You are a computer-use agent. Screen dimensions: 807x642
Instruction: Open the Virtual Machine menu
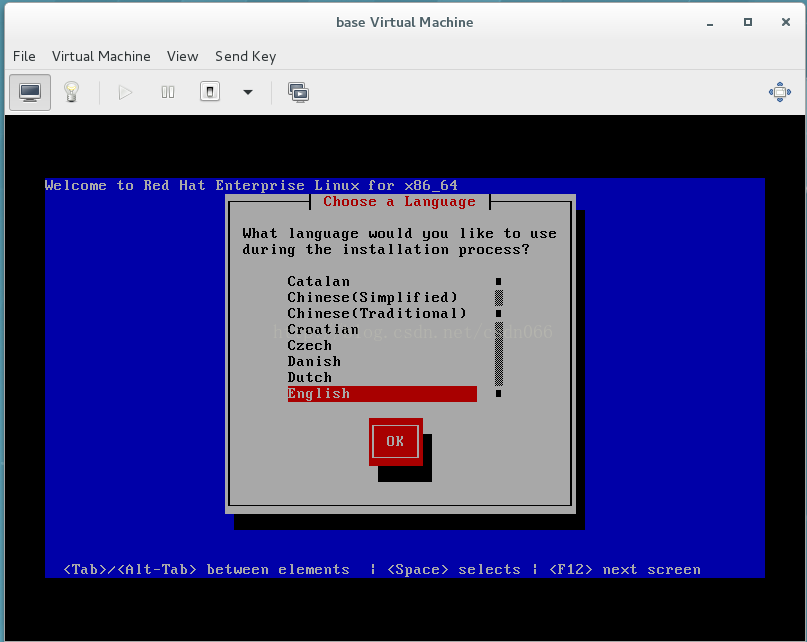tap(101, 56)
